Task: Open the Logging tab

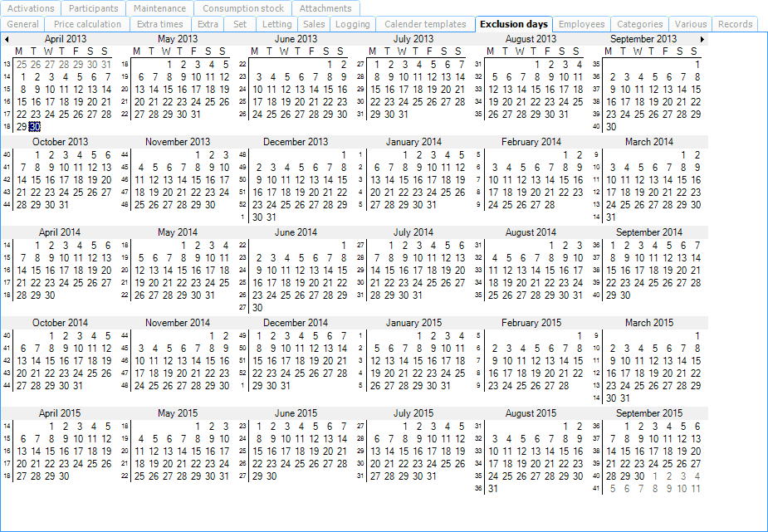Action: click(x=353, y=24)
